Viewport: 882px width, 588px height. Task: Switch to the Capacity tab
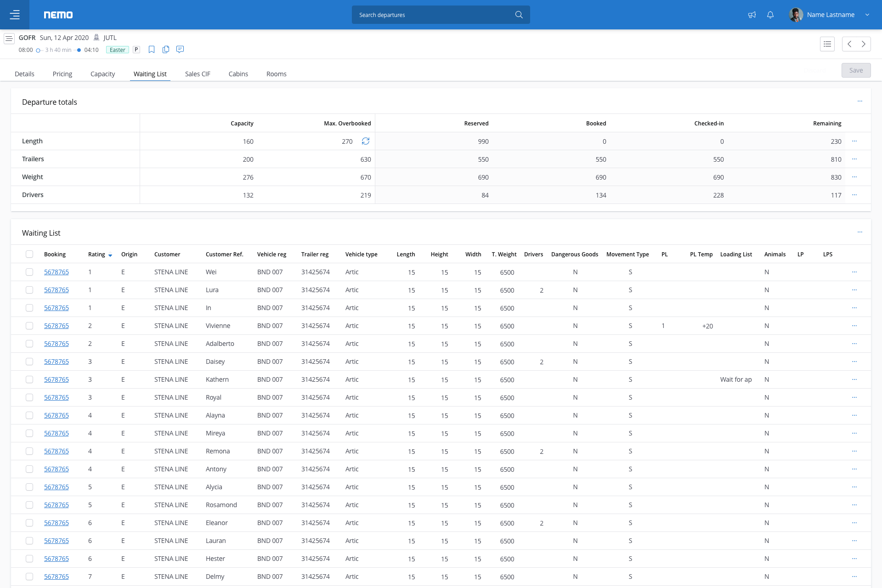102,74
